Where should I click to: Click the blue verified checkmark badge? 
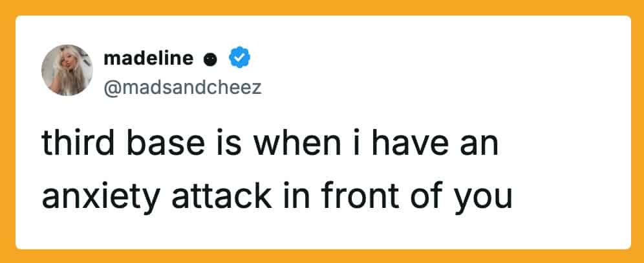click(x=242, y=59)
